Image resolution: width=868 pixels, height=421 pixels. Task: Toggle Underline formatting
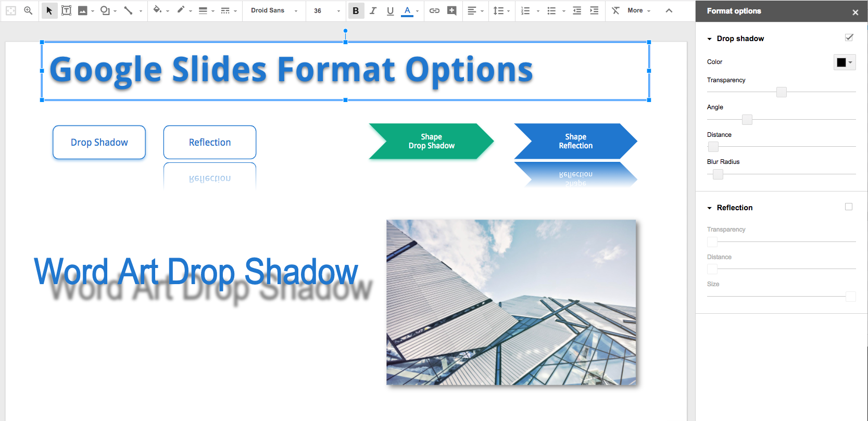coord(390,11)
